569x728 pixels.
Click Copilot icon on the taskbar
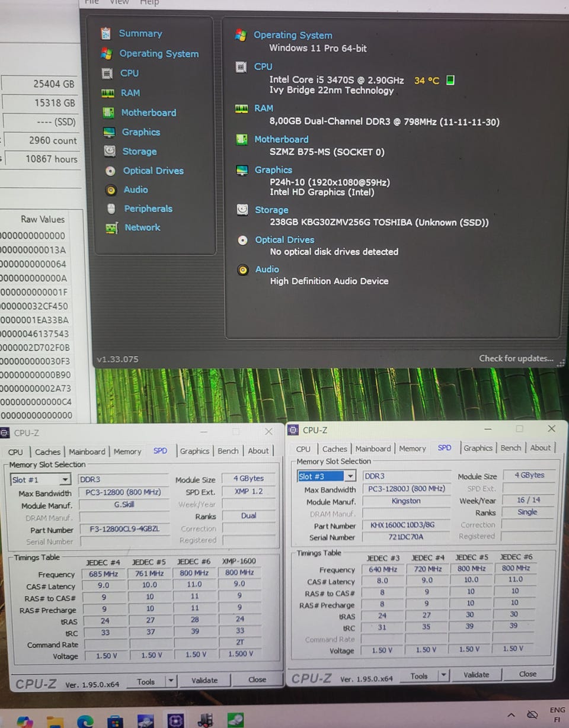pos(25,721)
